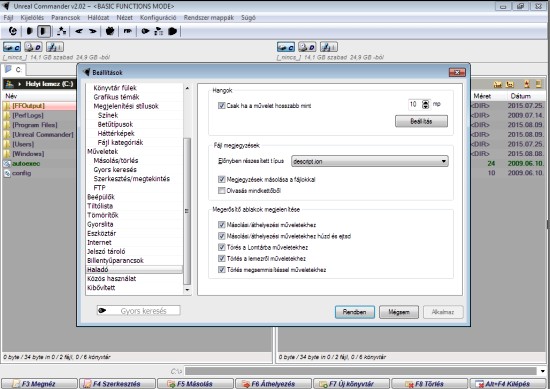Open the directory tree toolbar icon

pyautogui.click(x=62, y=31)
